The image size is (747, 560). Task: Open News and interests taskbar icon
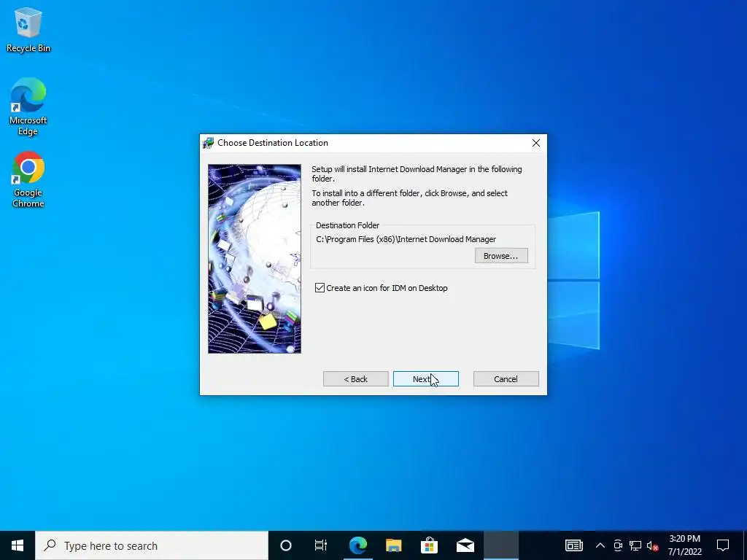[x=573, y=545]
